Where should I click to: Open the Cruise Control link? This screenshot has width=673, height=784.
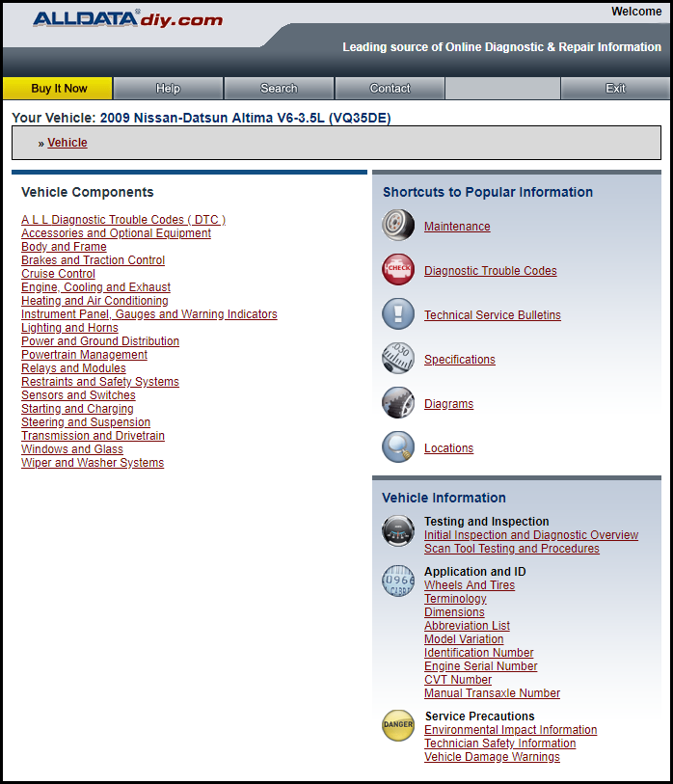(x=58, y=274)
